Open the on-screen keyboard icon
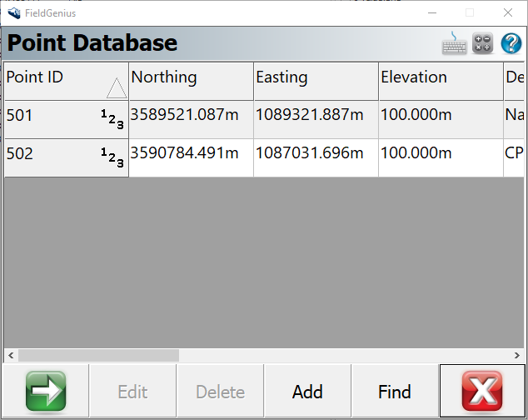 pos(455,43)
